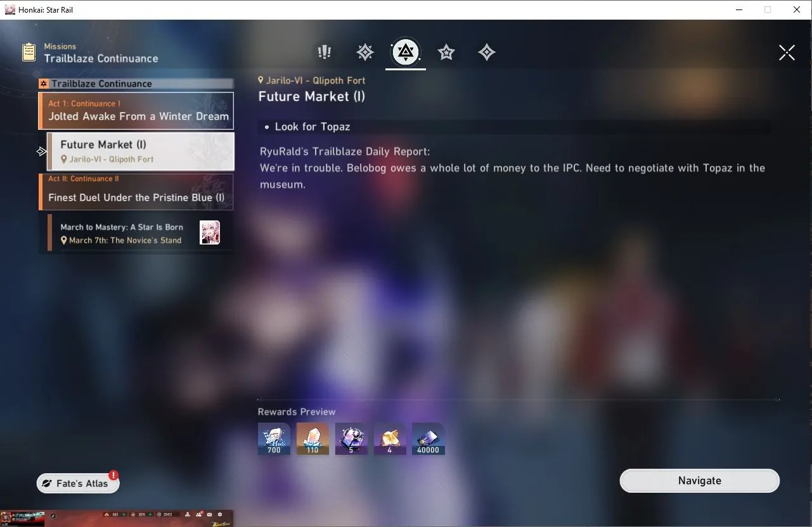Viewport: 812px width, 527px height.
Task: Click the Trailblaze Continuance header row
Action: pyautogui.click(x=136, y=84)
